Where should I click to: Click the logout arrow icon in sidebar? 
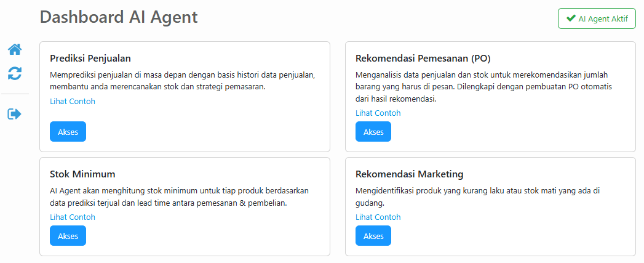tap(15, 114)
